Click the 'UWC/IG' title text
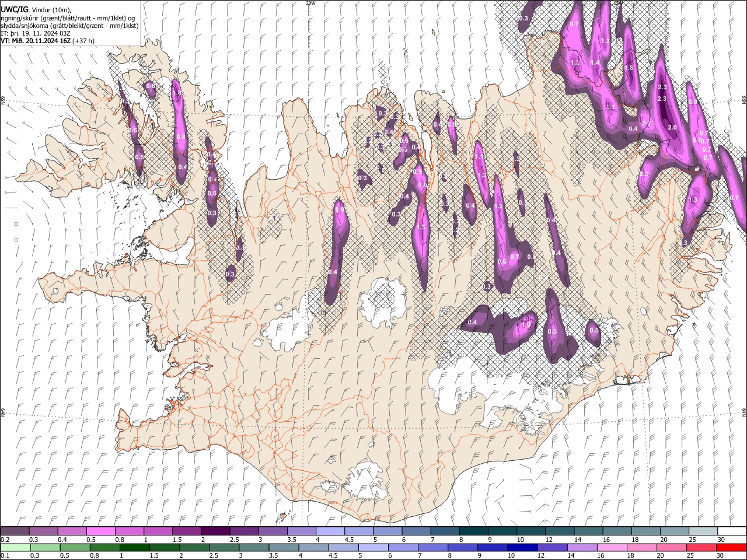Image resolution: width=747 pixels, height=560 pixels. point(13,9)
